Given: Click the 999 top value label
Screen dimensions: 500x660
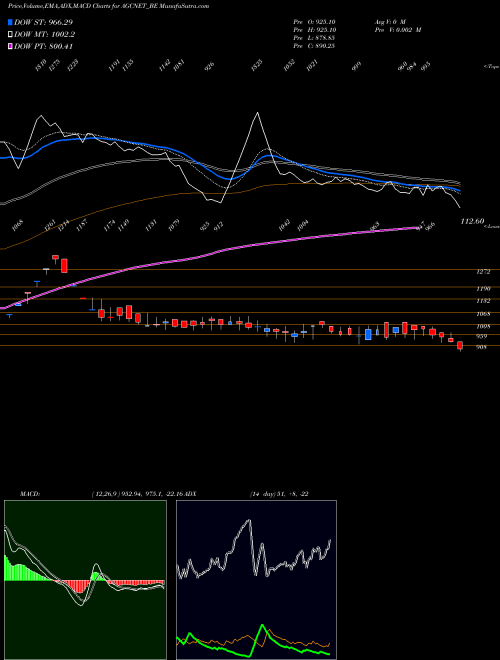Looking at the screenshot, I should (x=356, y=67).
